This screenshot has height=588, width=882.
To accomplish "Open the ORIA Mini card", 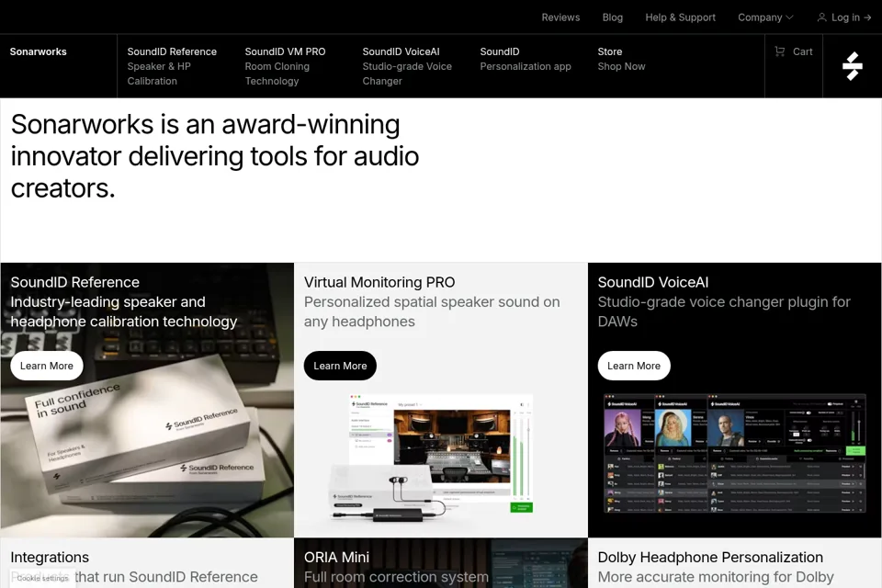I will 440,562.
